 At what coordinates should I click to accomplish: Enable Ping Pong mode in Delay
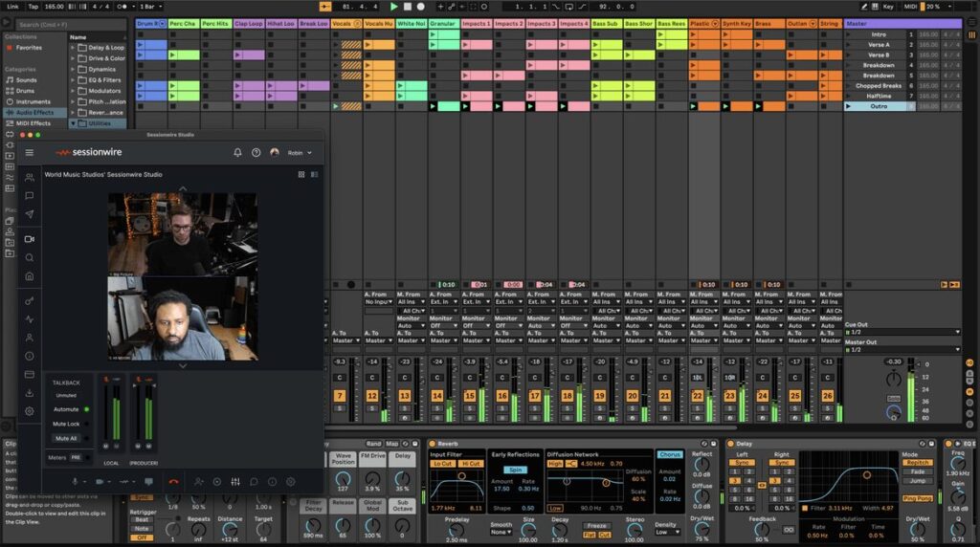coord(917,499)
